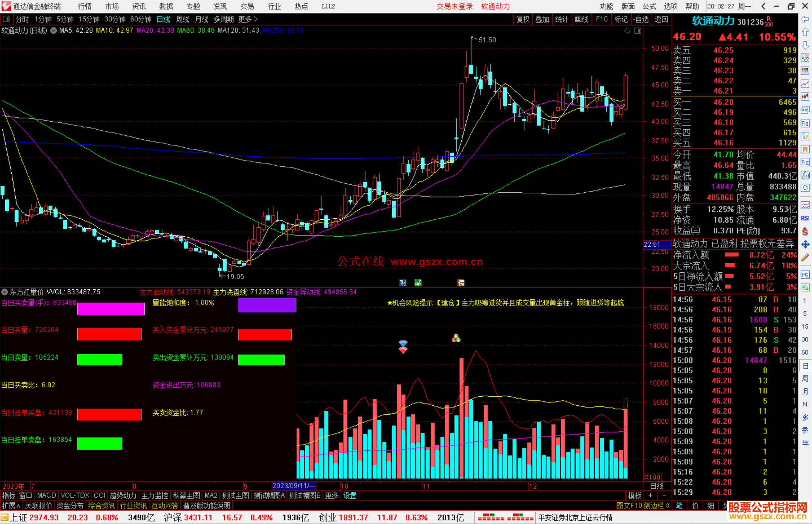The image size is (812, 524).
Task: Select 周 period in right sidebar
Action: coord(805,378)
